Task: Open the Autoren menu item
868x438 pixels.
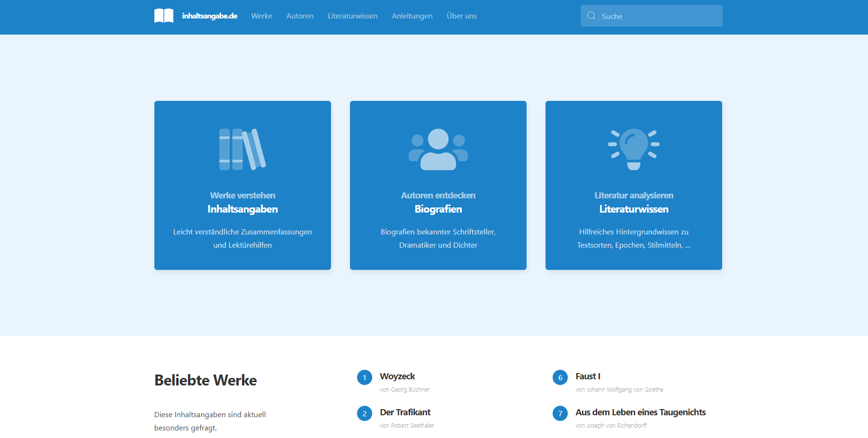Action: click(x=299, y=16)
